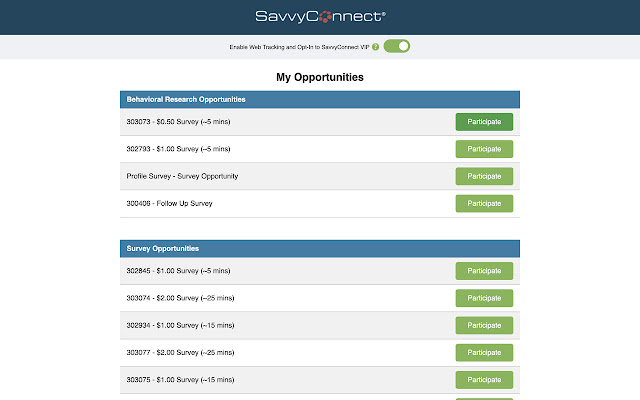The image size is (640, 400).
Task: Participate in the 303074 $2.00 survey
Action: pyautogui.click(x=484, y=298)
